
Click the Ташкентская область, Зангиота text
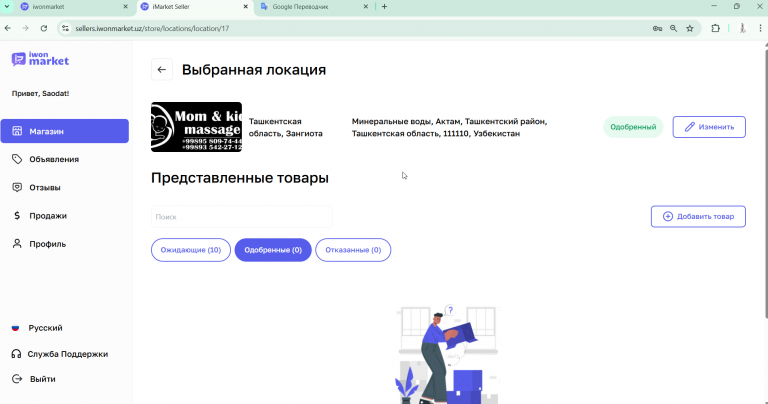tap(286, 127)
